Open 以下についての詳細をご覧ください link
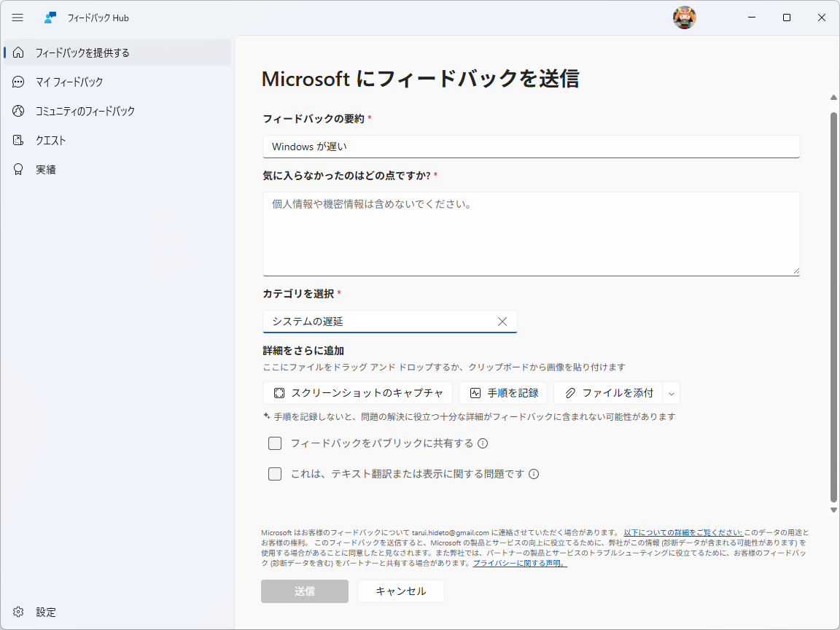Screen dimensions: 840x630 (683, 532)
